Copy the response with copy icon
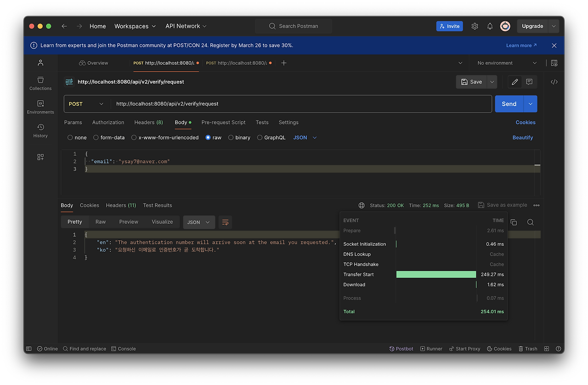This screenshot has width=588, height=385. pyautogui.click(x=514, y=222)
